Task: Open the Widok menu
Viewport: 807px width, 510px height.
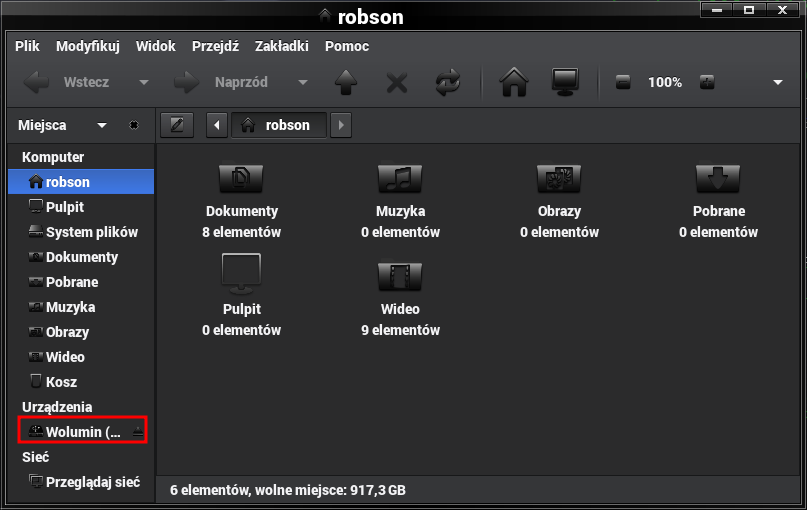Action: pyautogui.click(x=155, y=46)
